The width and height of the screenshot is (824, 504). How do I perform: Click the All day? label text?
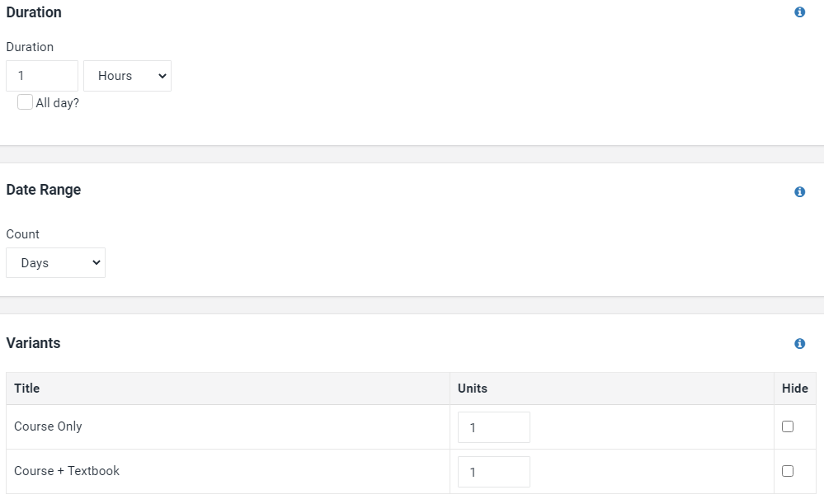[57, 103]
